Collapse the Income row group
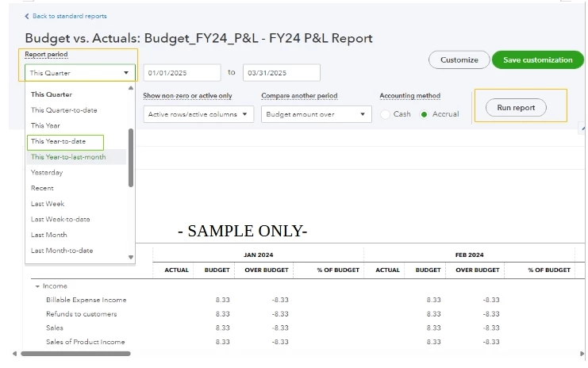The width and height of the screenshot is (588, 368). 37,286
